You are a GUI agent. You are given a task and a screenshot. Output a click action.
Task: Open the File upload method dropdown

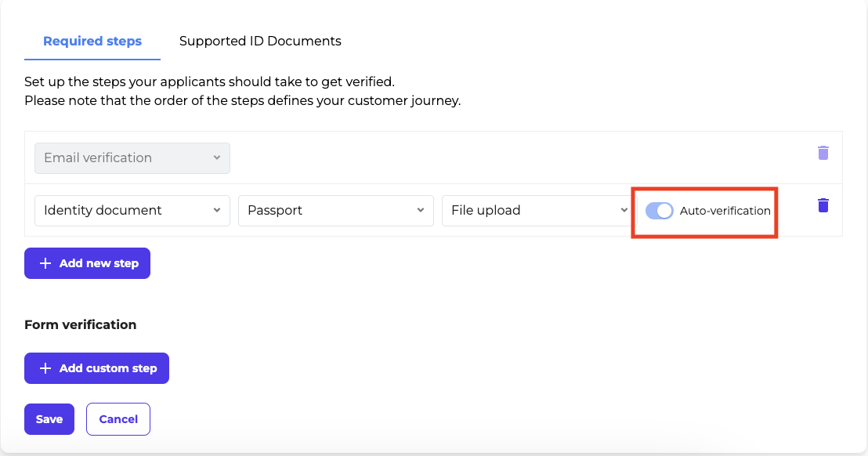pos(536,210)
